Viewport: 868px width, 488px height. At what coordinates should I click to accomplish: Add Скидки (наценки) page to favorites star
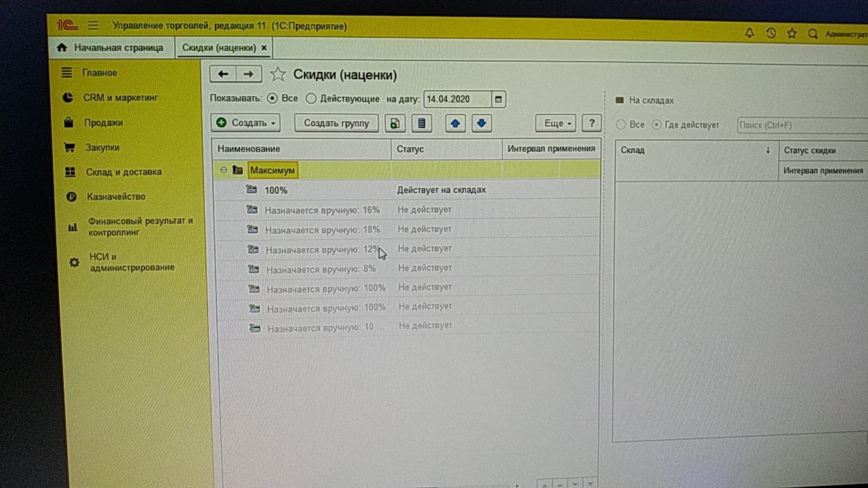tap(277, 75)
